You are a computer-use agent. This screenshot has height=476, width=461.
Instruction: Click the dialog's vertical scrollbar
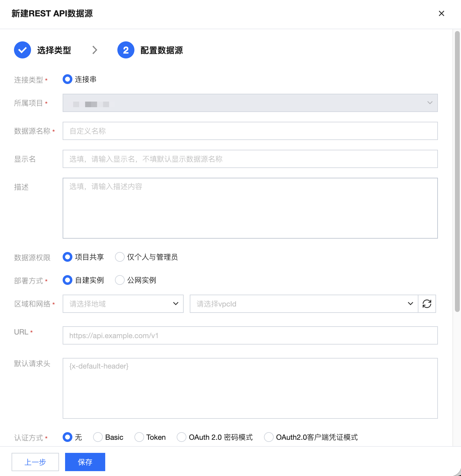click(457, 171)
